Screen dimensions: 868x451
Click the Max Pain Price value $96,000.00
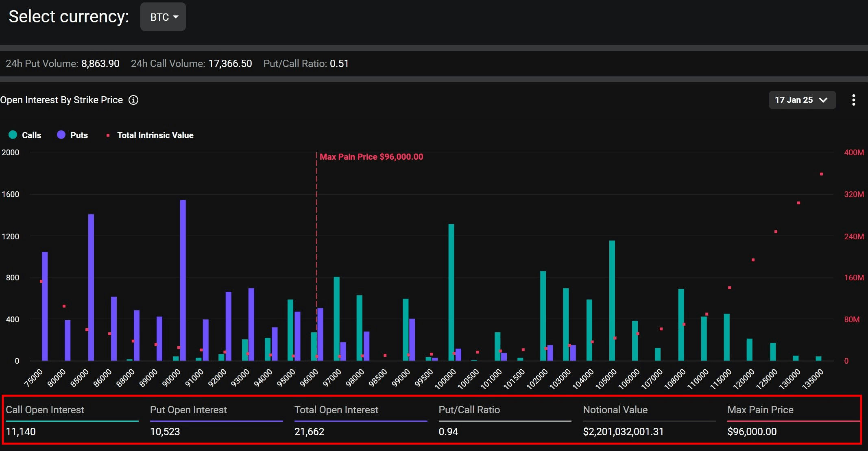[752, 431]
